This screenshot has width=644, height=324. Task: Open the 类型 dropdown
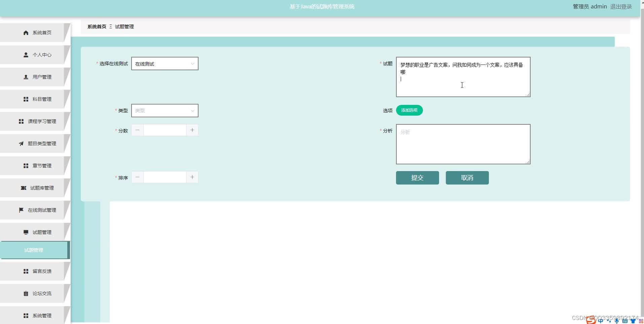point(165,111)
